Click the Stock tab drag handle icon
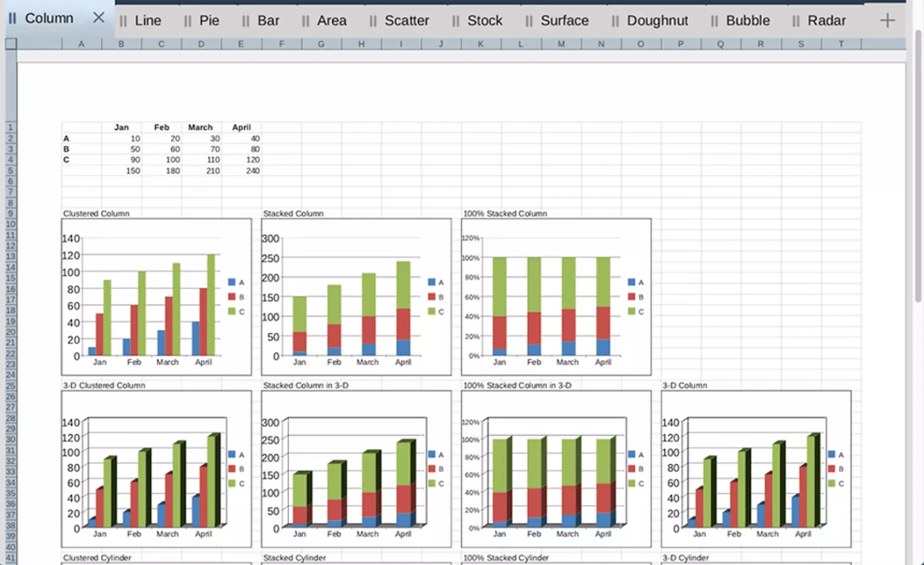Screen dimensions: 924x565 pyautogui.click(x=456, y=21)
